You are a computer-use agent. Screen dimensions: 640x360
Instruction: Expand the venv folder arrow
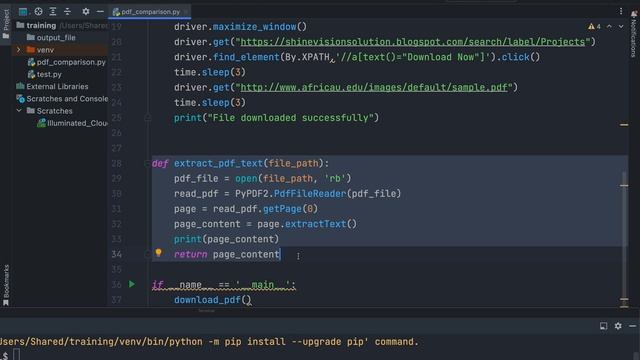tap(19, 50)
